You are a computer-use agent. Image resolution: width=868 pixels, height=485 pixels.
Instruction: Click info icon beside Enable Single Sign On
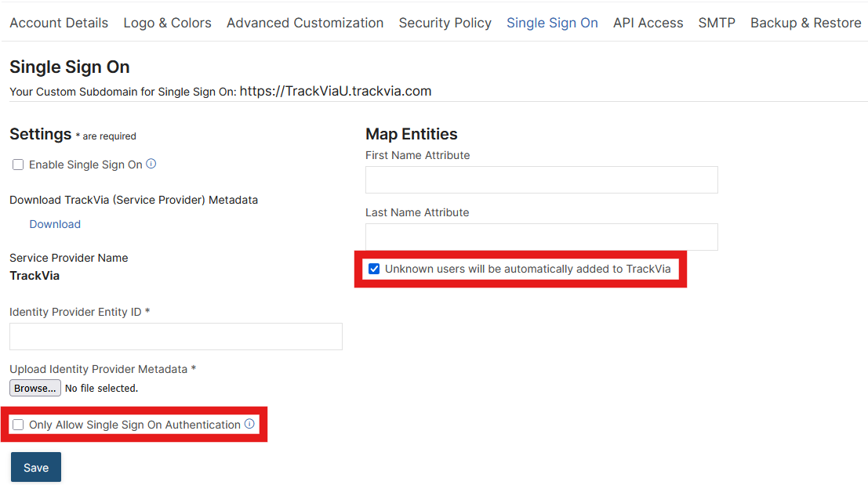click(151, 165)
